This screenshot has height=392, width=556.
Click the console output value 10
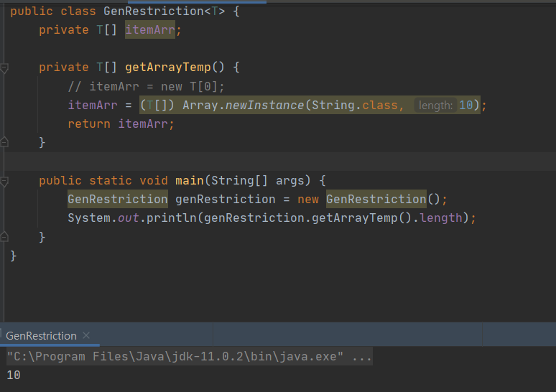click(x=14, y=375)
